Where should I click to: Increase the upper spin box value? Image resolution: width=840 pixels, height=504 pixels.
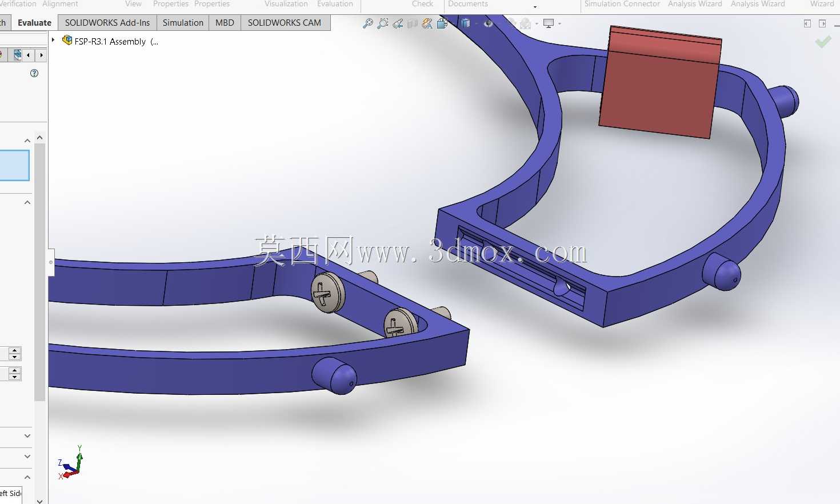(x=15, y=350)
